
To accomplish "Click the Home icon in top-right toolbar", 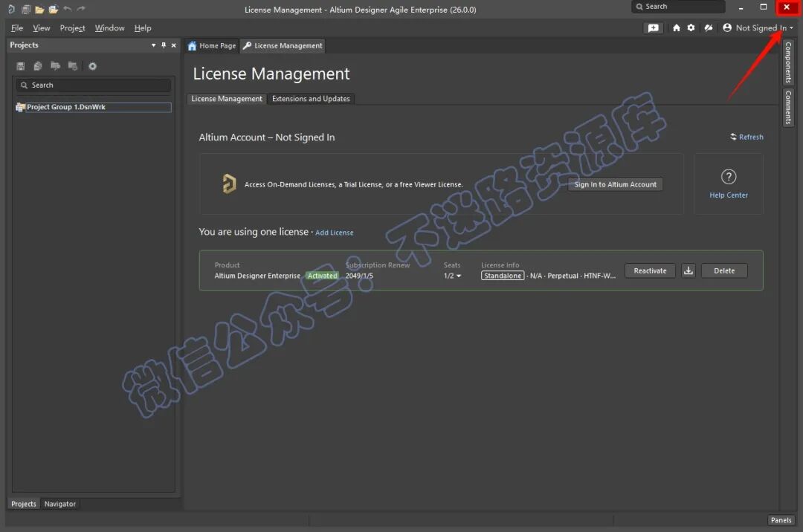I will (677, 28).
